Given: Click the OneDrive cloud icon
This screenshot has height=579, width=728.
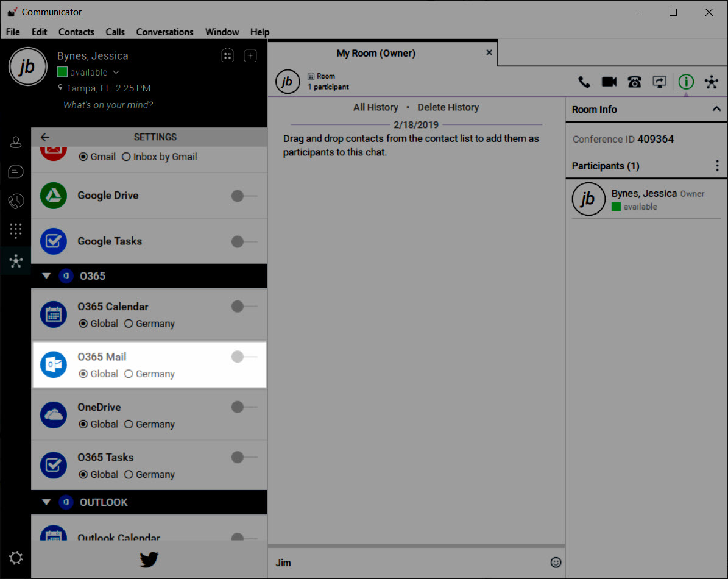Looking at the screenshot, I should [x=54, y=414].
